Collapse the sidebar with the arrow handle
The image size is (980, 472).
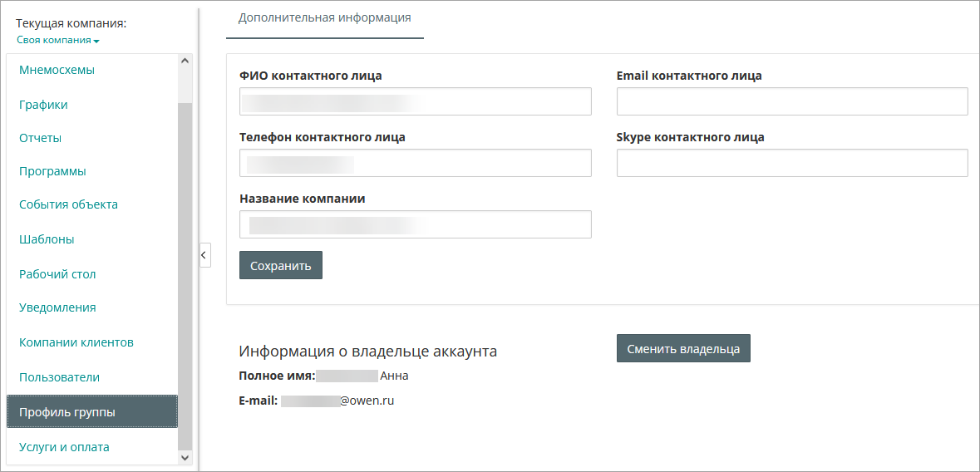coord(204,255)
